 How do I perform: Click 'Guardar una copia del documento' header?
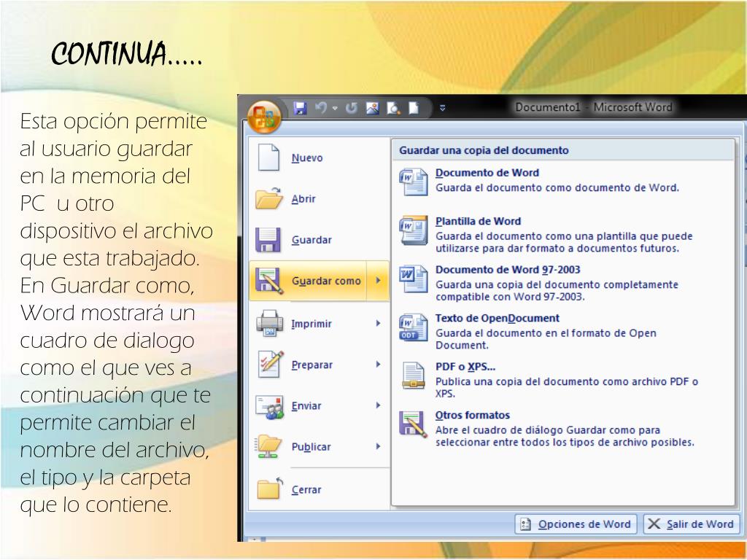click(x=484, y=150)
